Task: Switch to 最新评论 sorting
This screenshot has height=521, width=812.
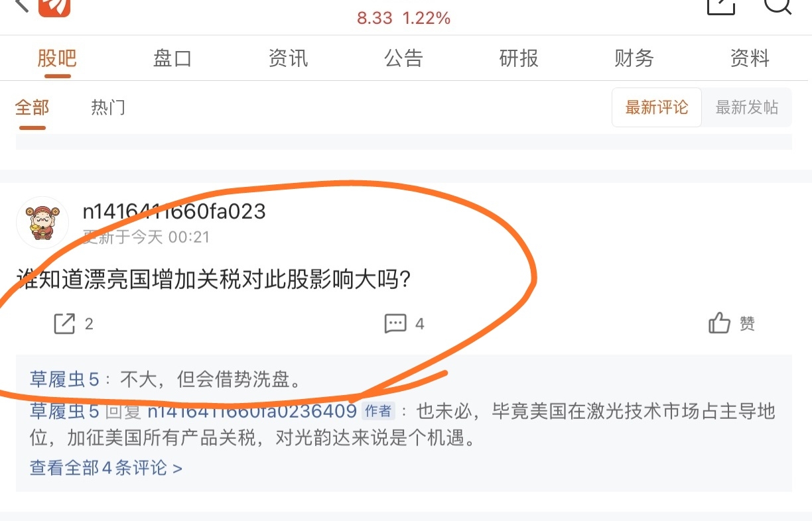Action: point(656,107)
